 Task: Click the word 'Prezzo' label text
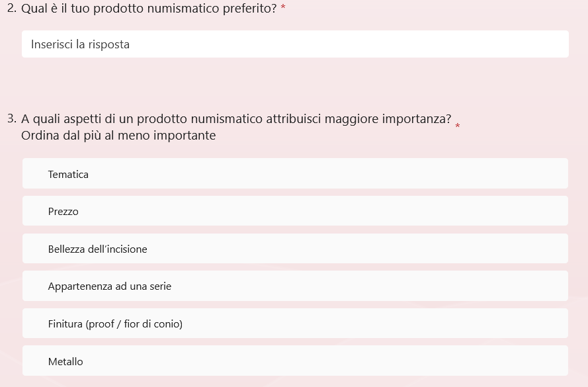pos(63,212)
